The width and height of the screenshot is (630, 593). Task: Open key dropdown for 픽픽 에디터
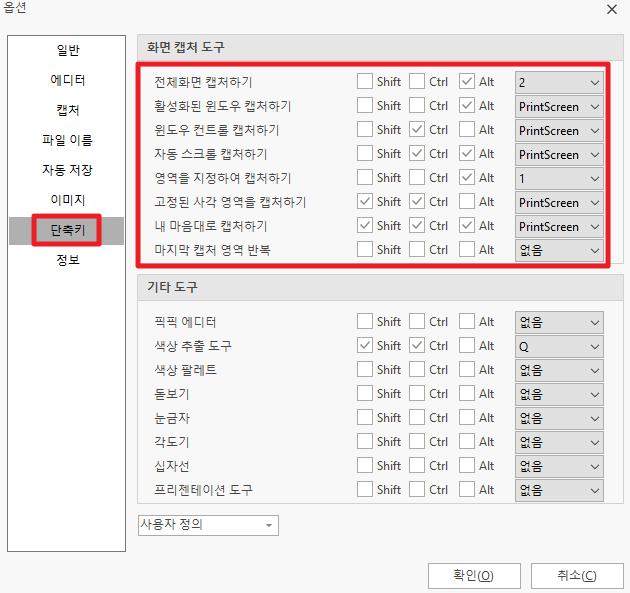[559, 322]
